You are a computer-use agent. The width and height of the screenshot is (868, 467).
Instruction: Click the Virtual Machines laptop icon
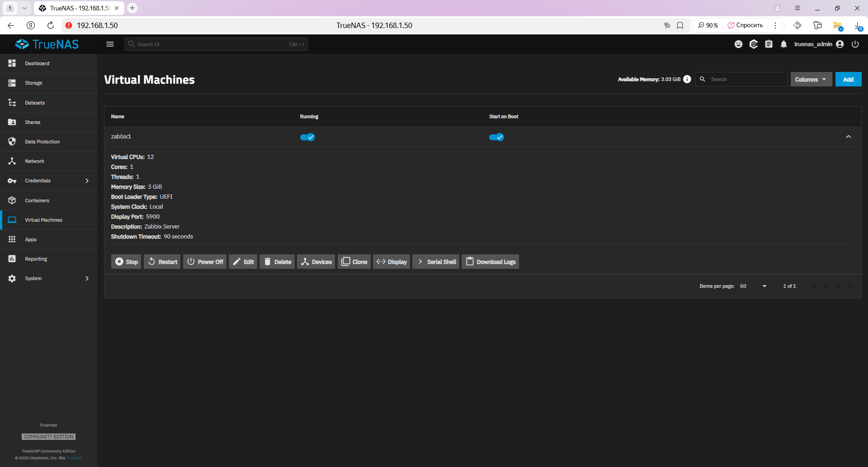point(12,220)
